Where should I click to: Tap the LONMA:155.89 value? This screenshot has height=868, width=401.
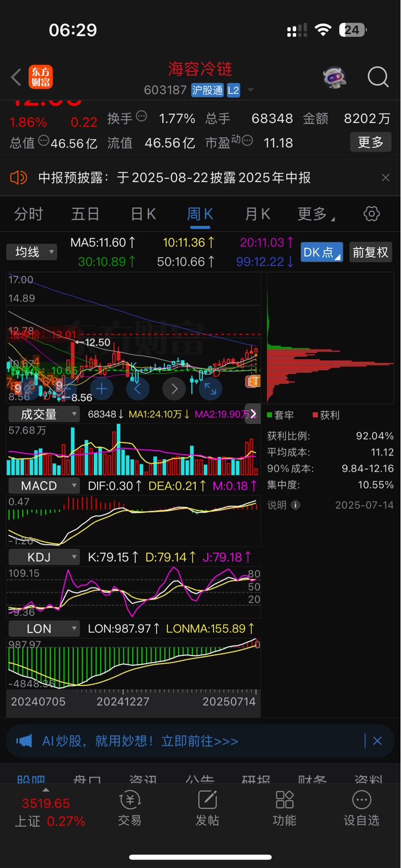click(211, 629)
